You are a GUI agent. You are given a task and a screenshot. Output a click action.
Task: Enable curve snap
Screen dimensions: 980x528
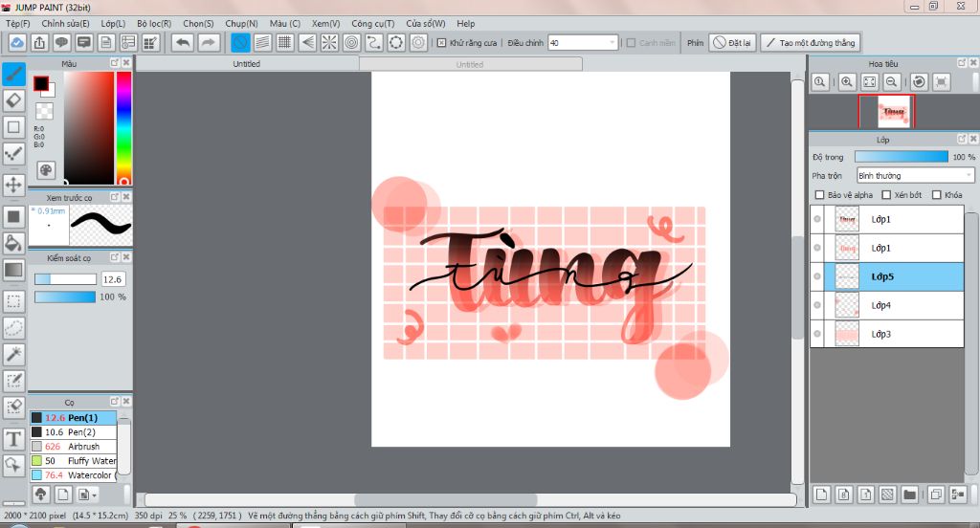click(374, 42)
